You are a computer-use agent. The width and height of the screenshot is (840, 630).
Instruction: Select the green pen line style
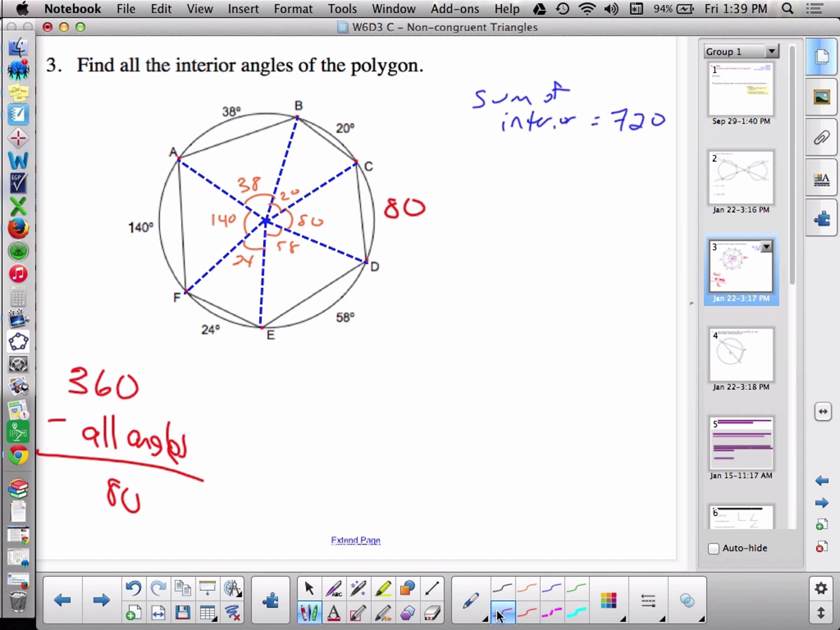(x=576, y=589)
